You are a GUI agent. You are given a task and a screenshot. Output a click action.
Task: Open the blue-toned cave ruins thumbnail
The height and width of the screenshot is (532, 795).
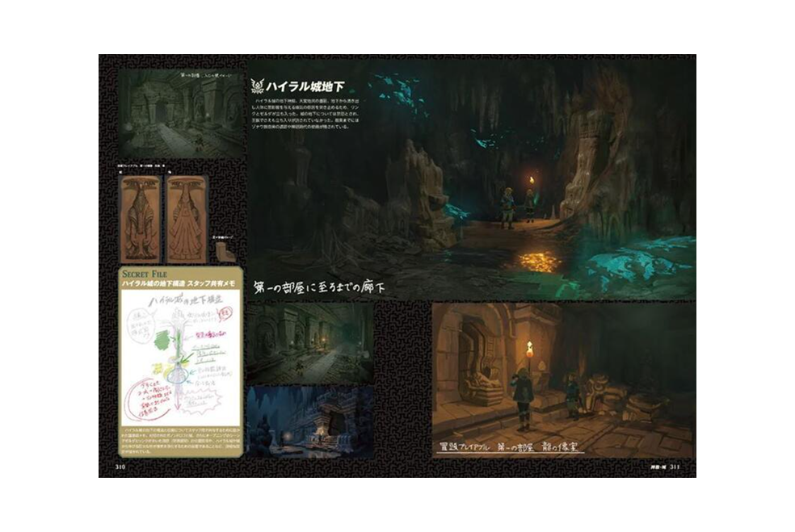(310, 421)
